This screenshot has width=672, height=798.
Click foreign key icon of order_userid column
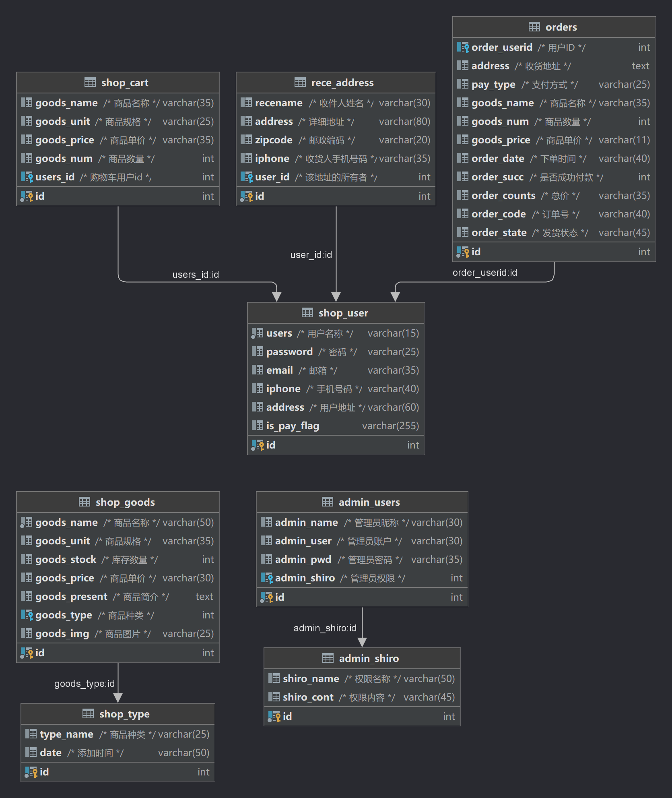pyautogui.click(x=463, y=48)
